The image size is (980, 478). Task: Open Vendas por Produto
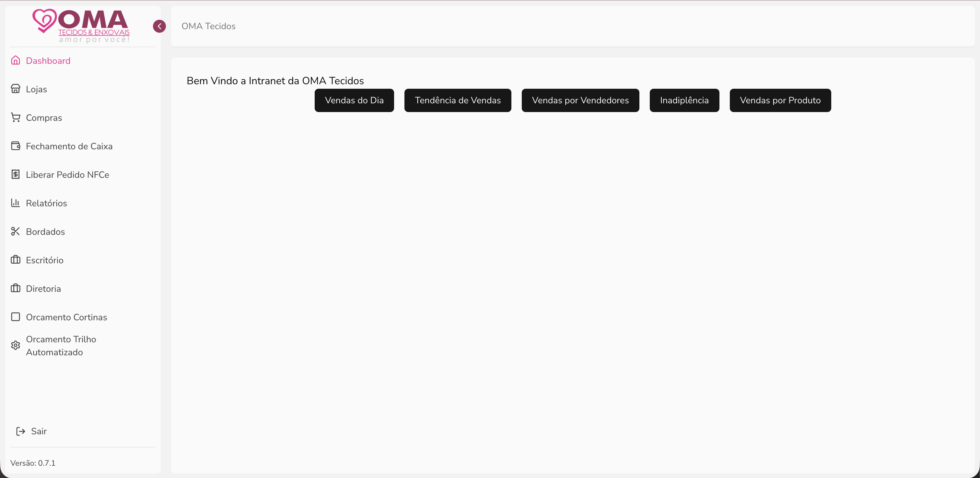[x=780, y=100]
